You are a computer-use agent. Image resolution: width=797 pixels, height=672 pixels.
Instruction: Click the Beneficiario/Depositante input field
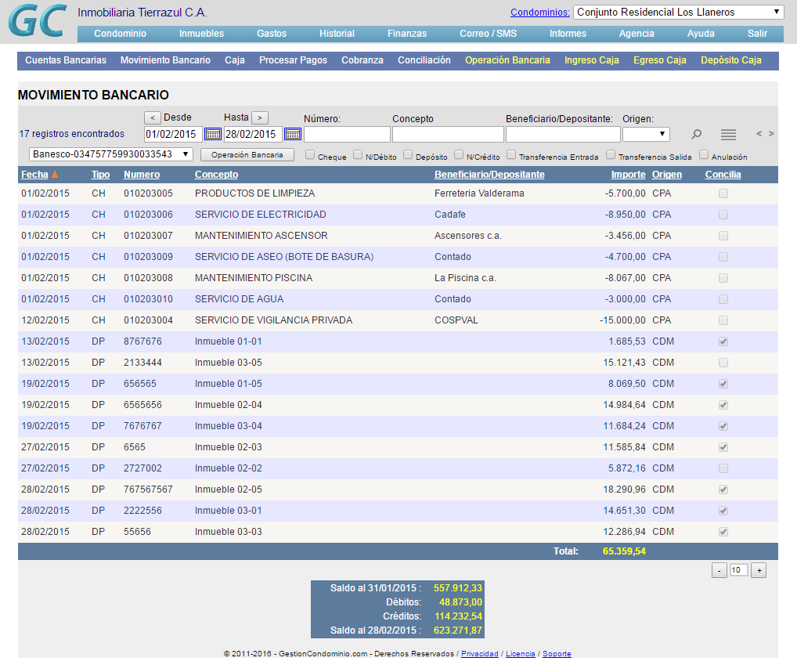(x=563, y=134)
